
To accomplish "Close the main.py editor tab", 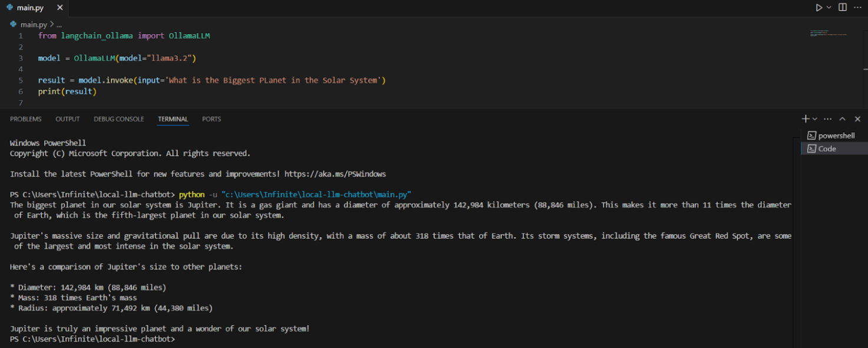I will click(60, 8).
